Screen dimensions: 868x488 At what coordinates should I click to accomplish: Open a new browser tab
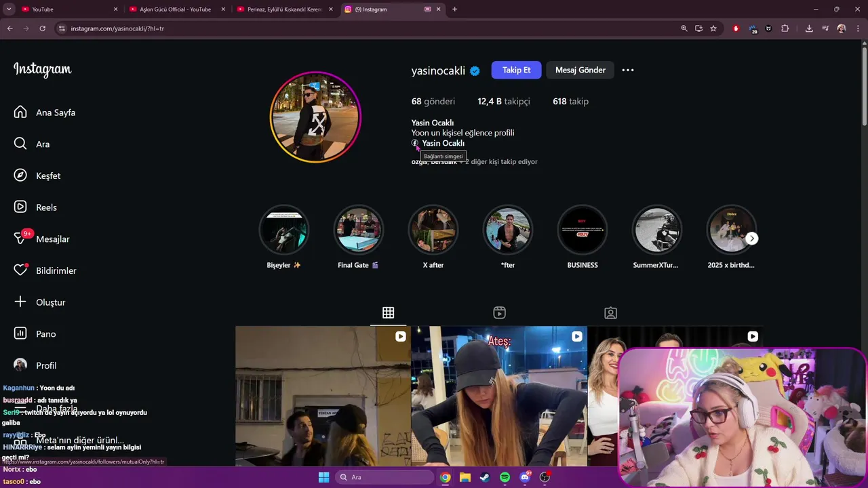(454, 9)
